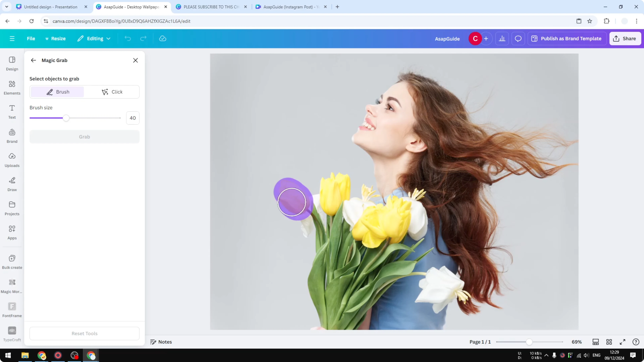Open the Projects panel
This screenshot has height=362, width=644.
12,208
